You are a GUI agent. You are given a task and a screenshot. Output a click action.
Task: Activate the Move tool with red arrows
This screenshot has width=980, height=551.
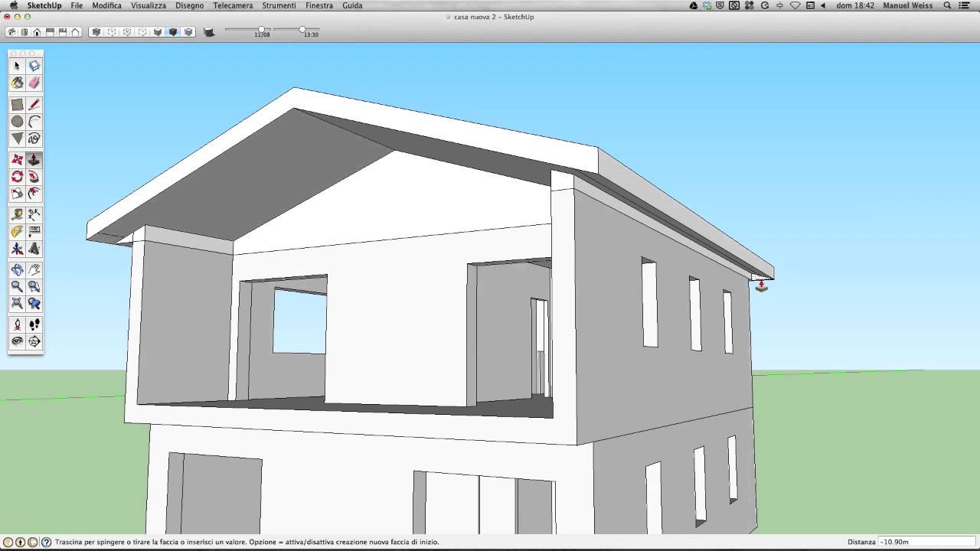coord(17,160)
